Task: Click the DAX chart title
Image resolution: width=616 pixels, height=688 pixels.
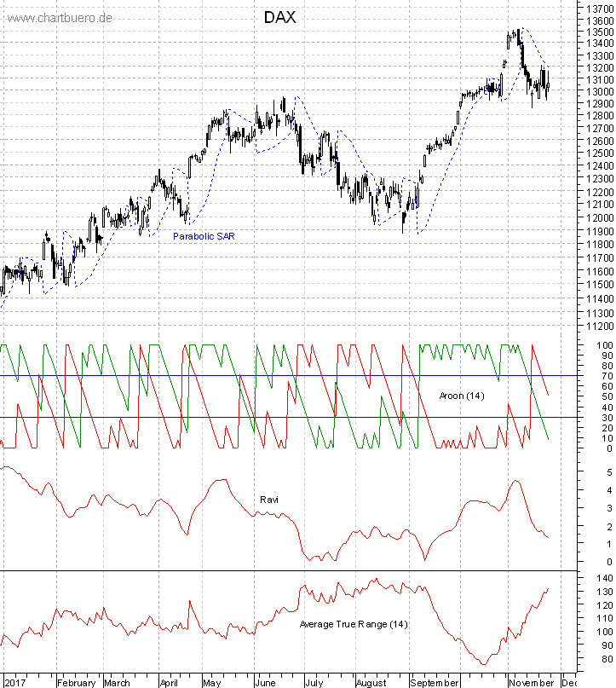Action: pos(279,18)
